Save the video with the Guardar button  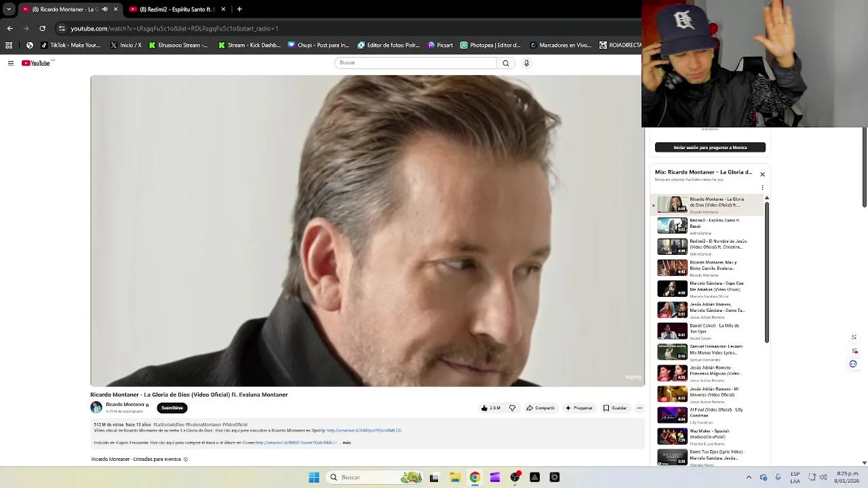pyautogui.click(x=615, y=408)
